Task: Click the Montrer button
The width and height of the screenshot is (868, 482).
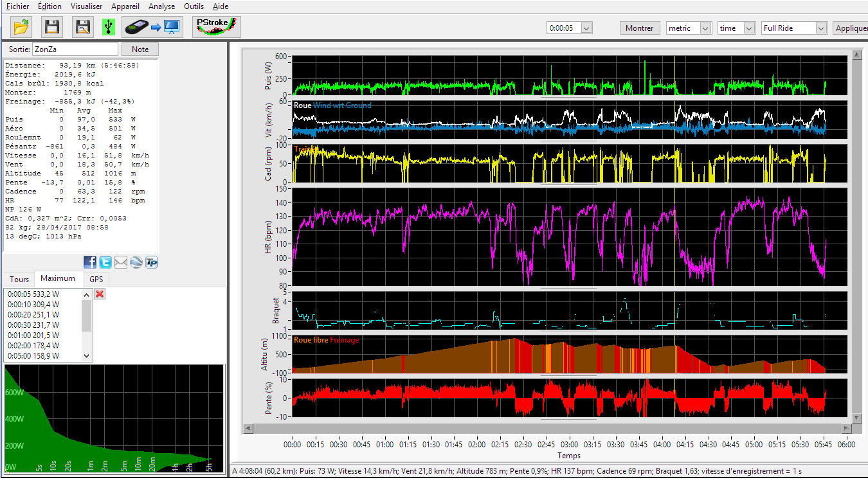Action: pos(640,28)
